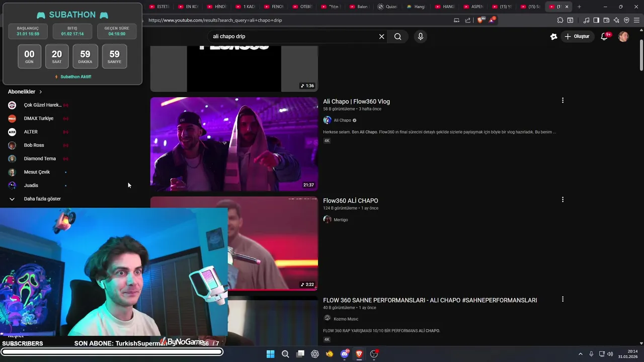
Task: Switch to the Balon browser tab
Action: pyautogui.click(x=359, y=7)
